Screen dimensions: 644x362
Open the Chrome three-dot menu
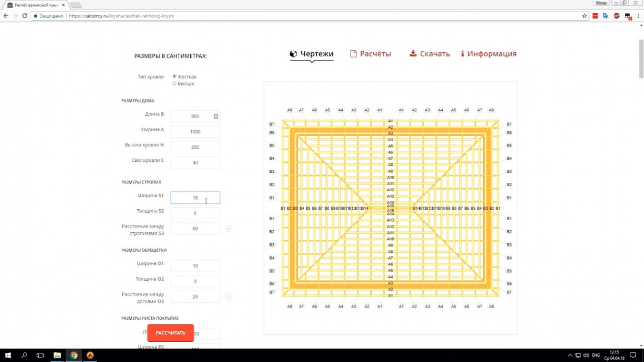(638, 16)
